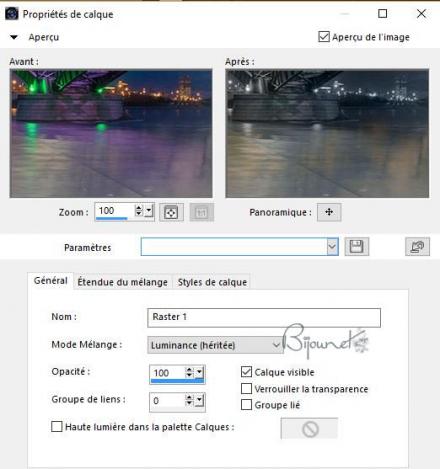Uncheck the Calque visible checkbox
The image size is (440, 469).
[x=246, y=372]
